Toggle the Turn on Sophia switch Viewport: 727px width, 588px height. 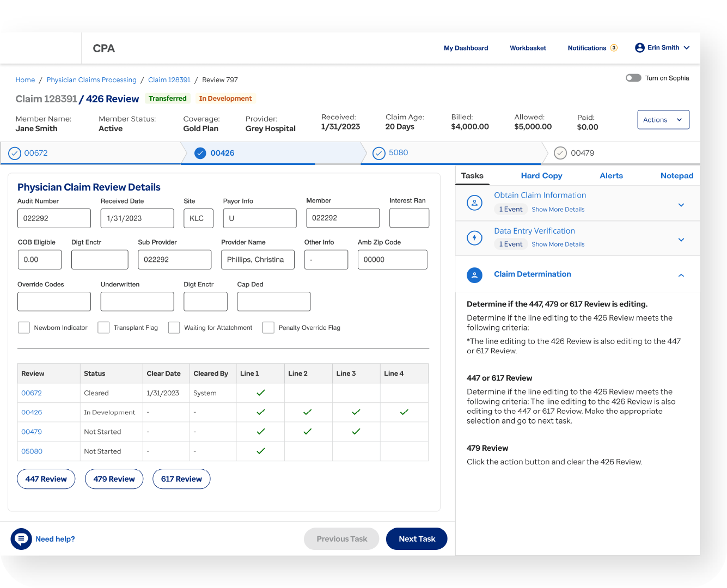(633, 78)
